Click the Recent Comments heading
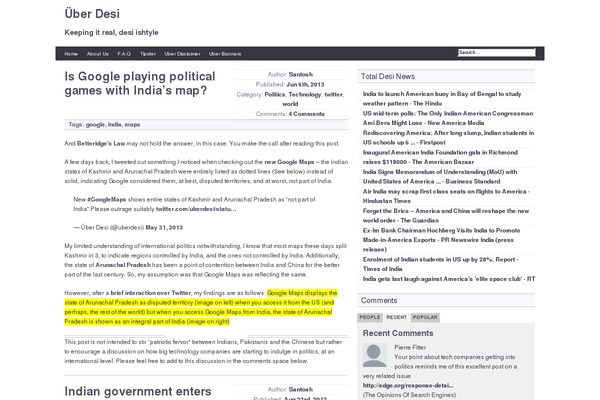The width and height of the screenshot is (600, 400). tap(398, 333)
